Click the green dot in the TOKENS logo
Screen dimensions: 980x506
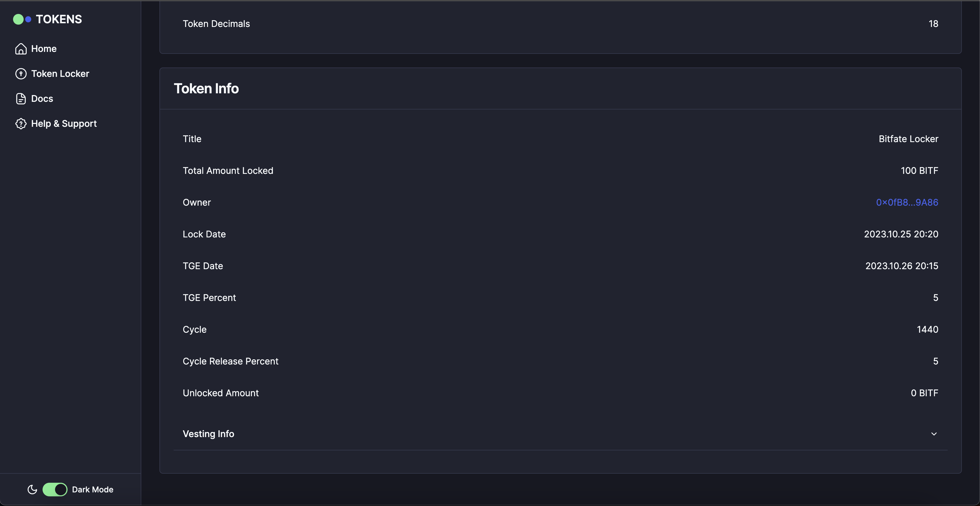[19, 19]
